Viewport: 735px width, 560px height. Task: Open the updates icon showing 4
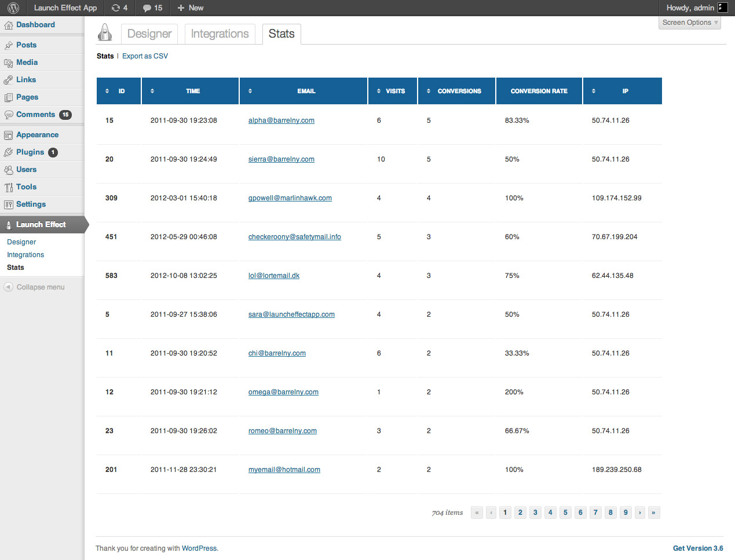[119, 8]
